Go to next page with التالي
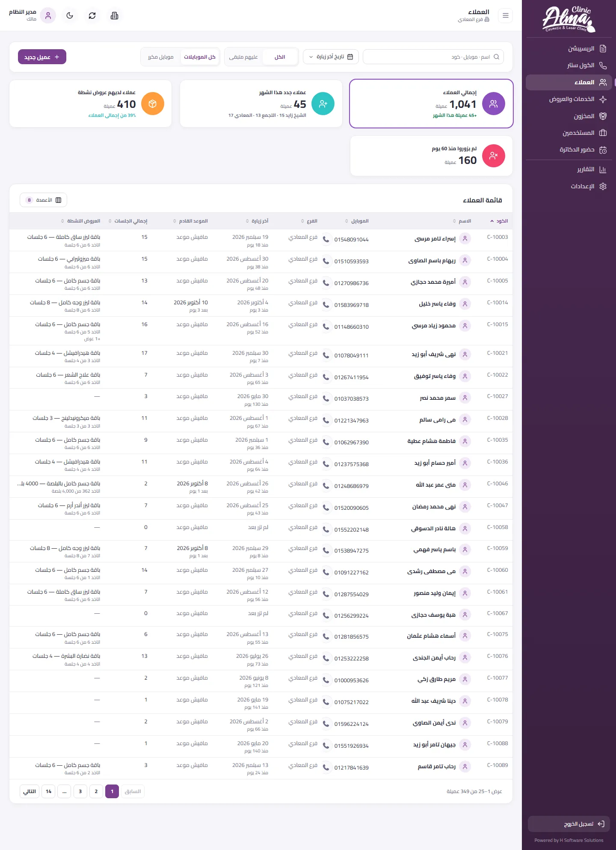Screen dimensions: 616x850 point(30,791)
